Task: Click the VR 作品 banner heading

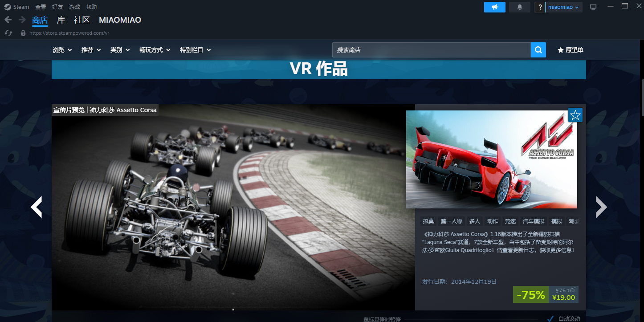Action: [x=319, y=69]
